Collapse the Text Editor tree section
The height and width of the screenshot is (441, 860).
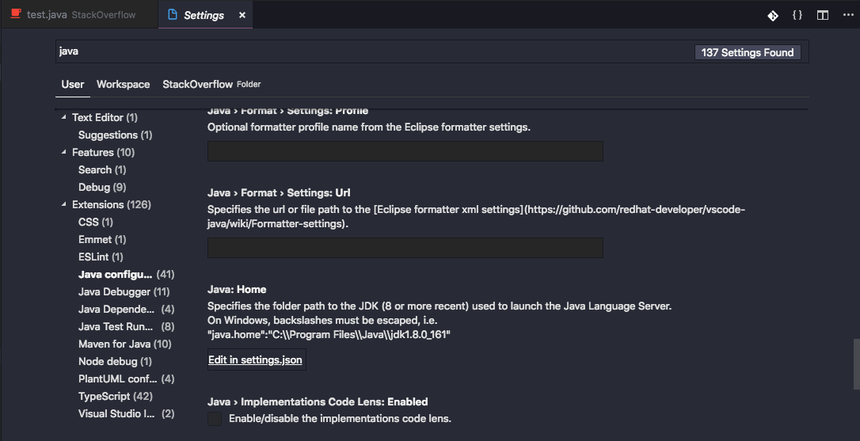click(x=63, y=118)
